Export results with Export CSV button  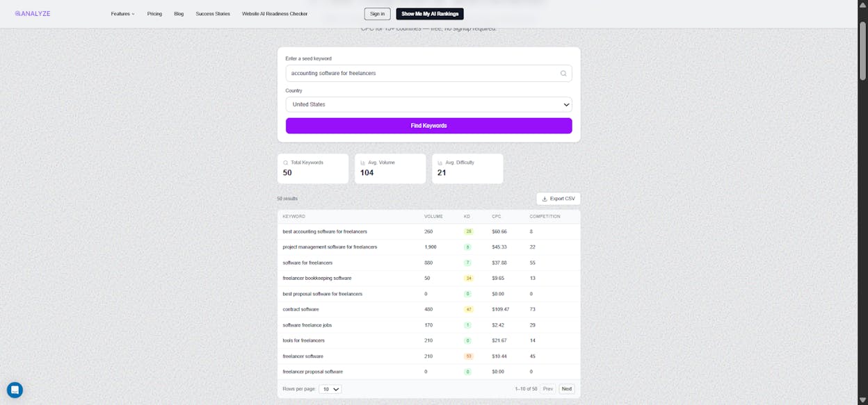pos(558,199)
